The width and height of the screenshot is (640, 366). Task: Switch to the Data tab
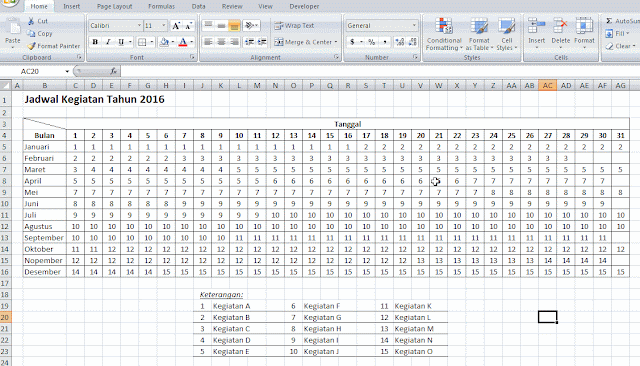click(x=198, y=7)
